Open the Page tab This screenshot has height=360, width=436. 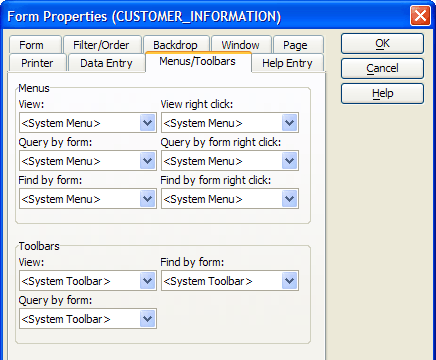pyautogui.click(x=298, y=45)
